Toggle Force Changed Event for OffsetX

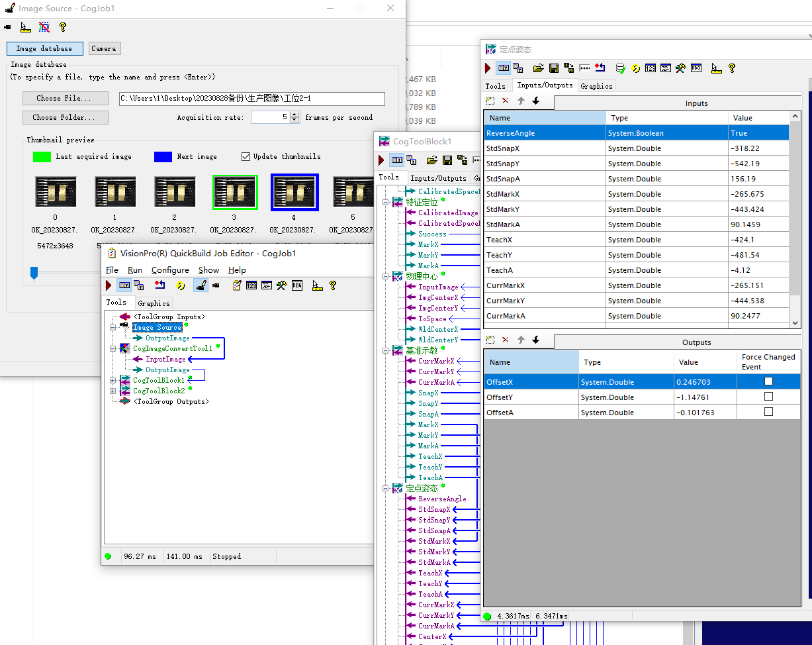(768, 381)
